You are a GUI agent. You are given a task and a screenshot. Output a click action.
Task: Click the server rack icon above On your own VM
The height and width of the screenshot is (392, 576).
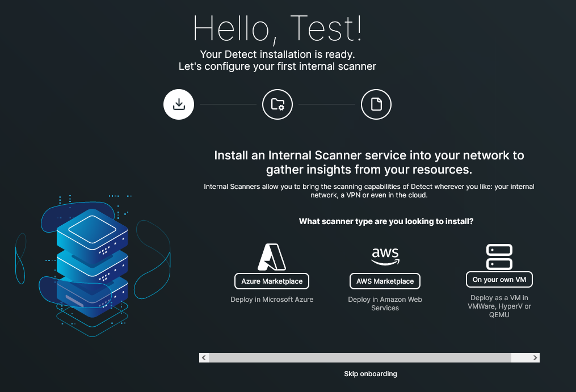[x=499, y=256]
